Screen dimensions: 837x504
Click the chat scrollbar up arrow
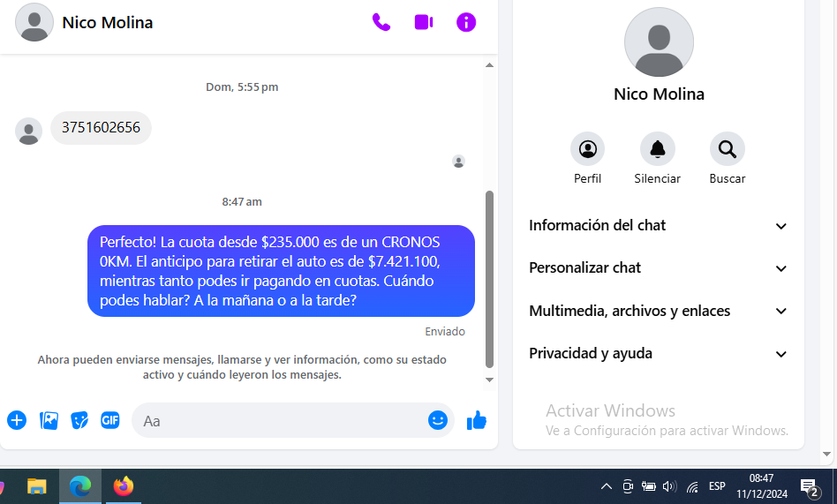click(x=489, y=65)
